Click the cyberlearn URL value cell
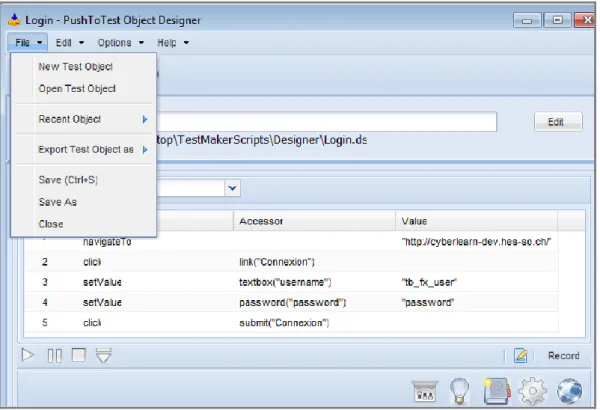 (476, 242)
